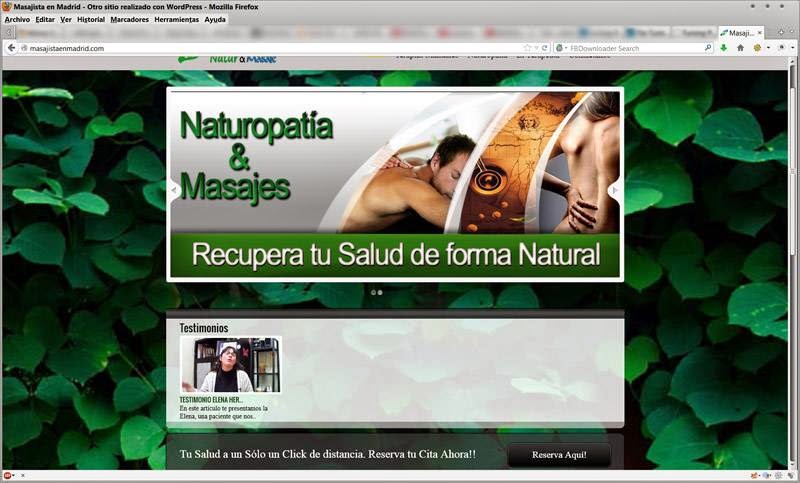
Task: Open the Historial menu
Action: point(91,19)
